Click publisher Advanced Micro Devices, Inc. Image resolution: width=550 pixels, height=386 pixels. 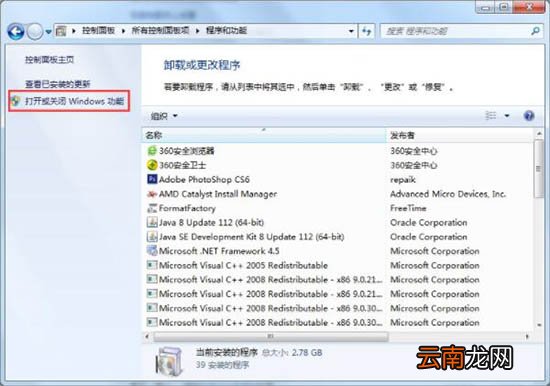448,194
